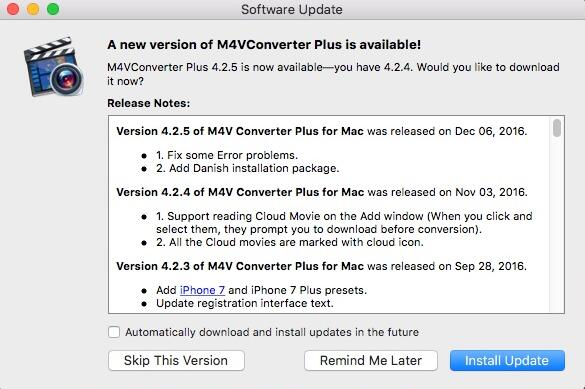Screen dimensions: 585x389
Task: Enable automatic download and install of updates
Action: pos(114,332)
